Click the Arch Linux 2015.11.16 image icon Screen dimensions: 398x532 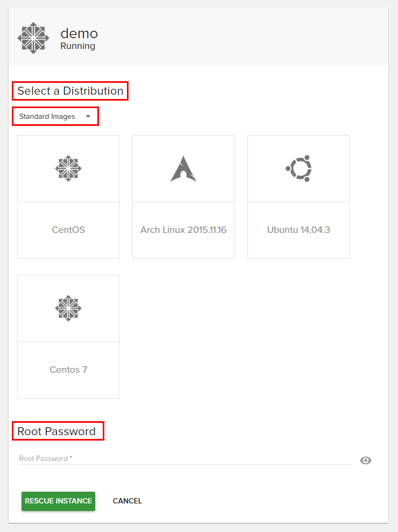tap(183, 168)
